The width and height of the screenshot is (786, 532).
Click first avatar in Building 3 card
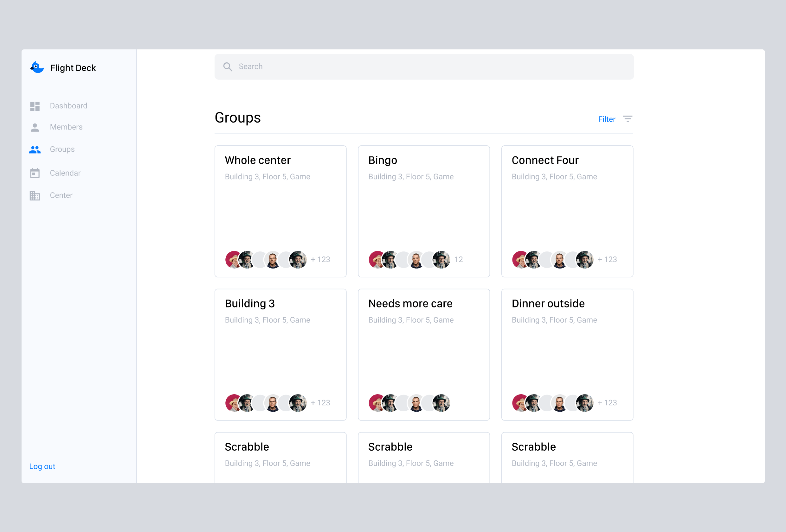pos(232,403)
